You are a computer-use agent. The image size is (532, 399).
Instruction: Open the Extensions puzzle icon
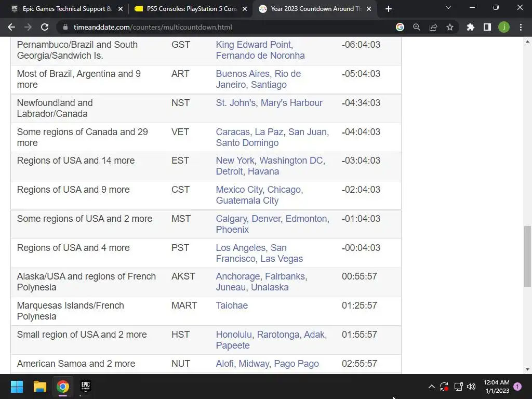tap(471, 27)
